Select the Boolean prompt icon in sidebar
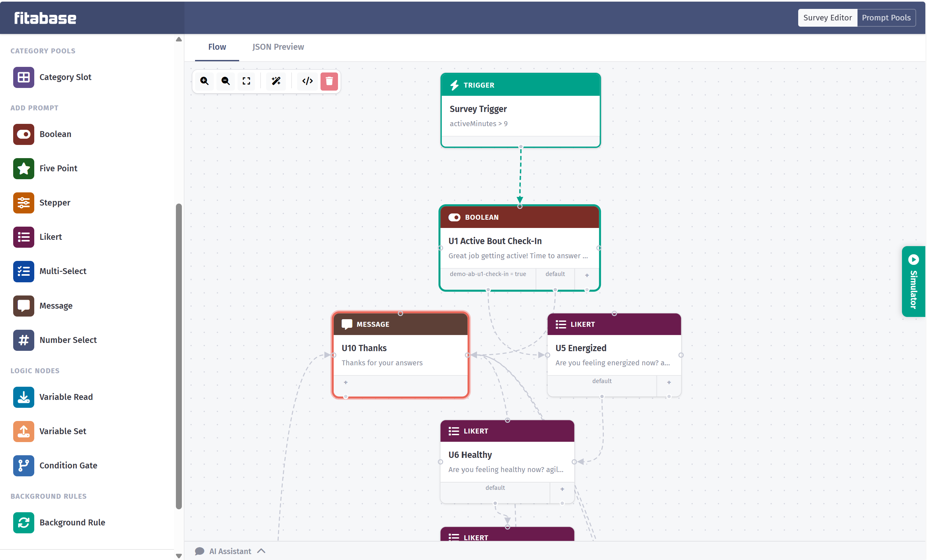This screenshot has width=927, height=560. click(x=23, y=134)
